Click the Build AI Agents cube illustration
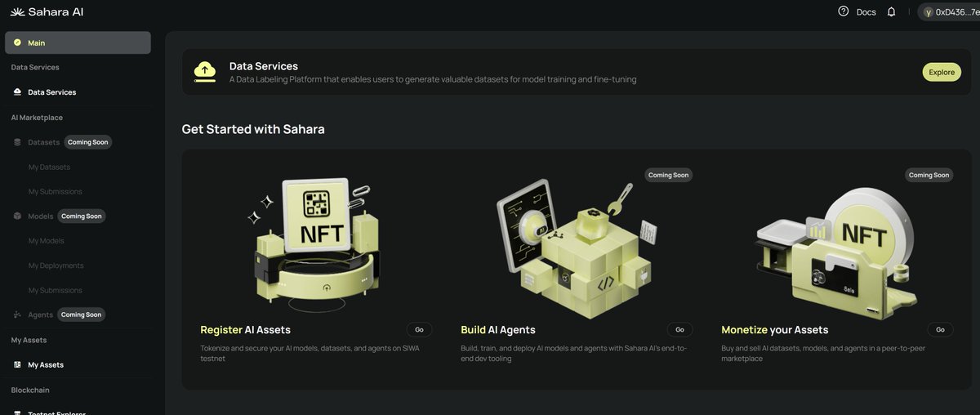The image size is (980, 415). tap(577, 248)
